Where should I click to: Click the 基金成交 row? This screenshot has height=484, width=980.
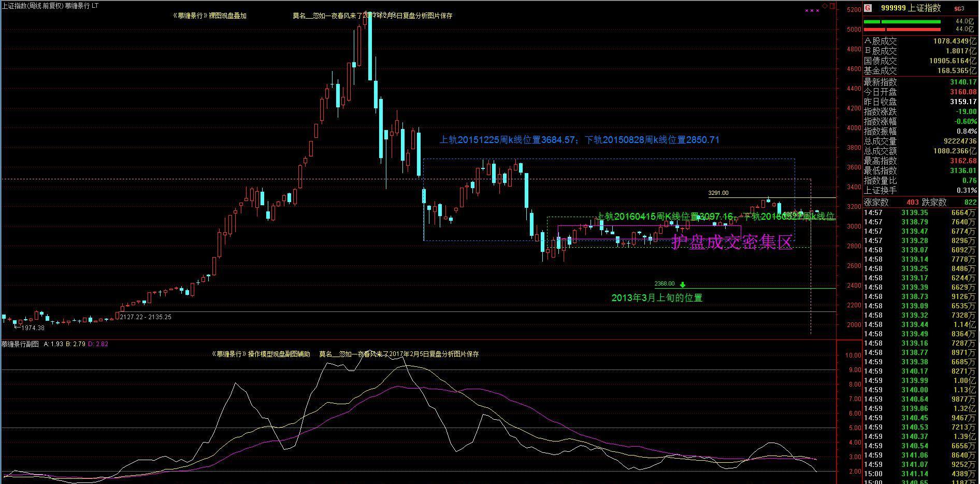pos(920,70)
